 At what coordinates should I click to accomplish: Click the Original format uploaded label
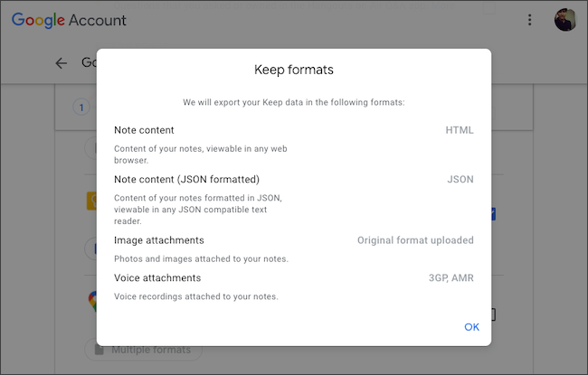(415, 240)
